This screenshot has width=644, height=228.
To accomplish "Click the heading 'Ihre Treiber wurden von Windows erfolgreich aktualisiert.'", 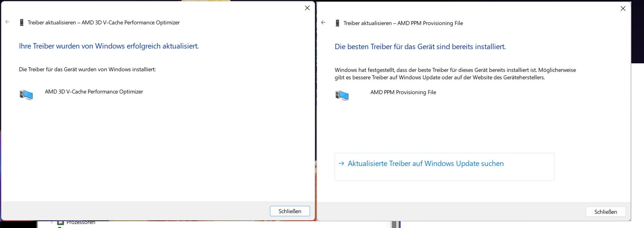I will pos(109,46).
